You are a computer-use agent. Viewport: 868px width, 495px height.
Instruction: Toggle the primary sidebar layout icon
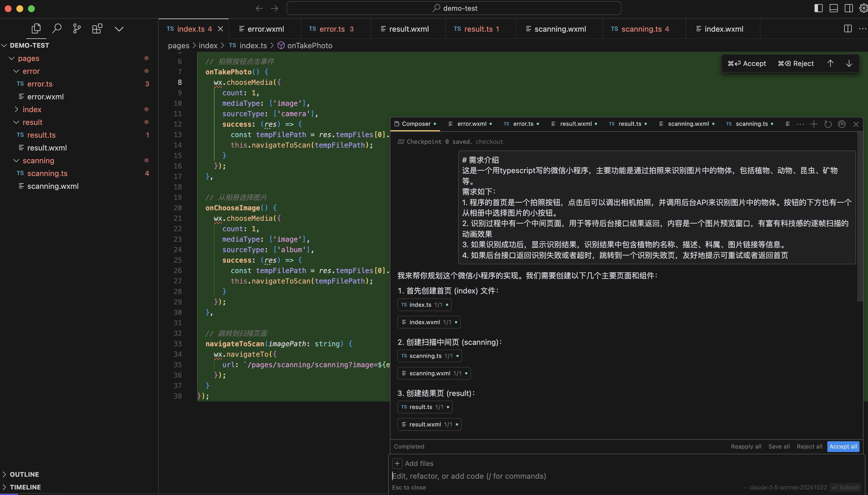818,8
